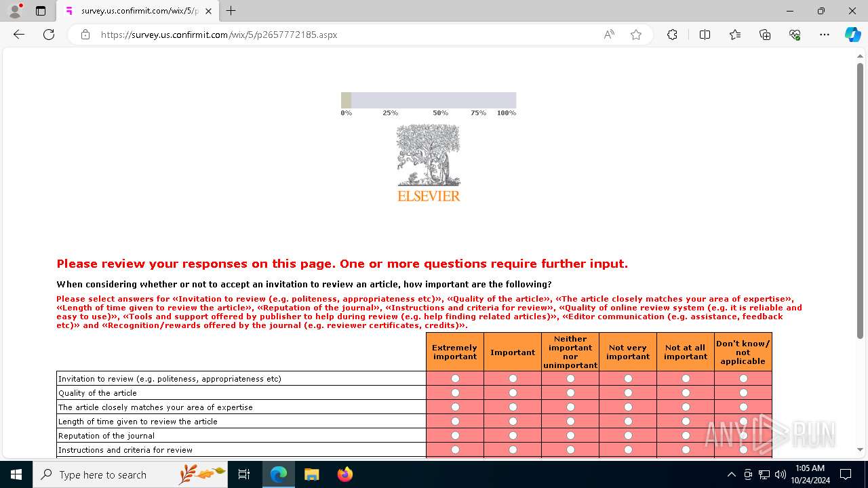
Task: Click the Extremely important column header
Action: (455, 352)
